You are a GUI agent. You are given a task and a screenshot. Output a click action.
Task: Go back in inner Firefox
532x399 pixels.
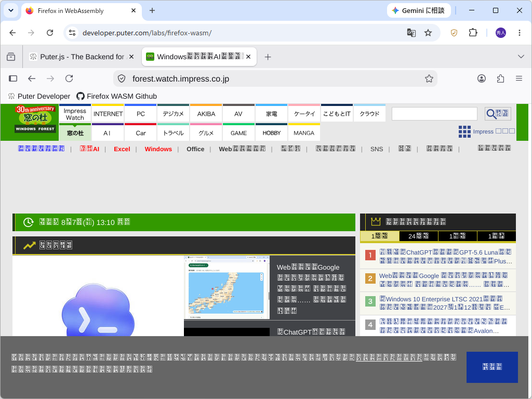[32, 79]
